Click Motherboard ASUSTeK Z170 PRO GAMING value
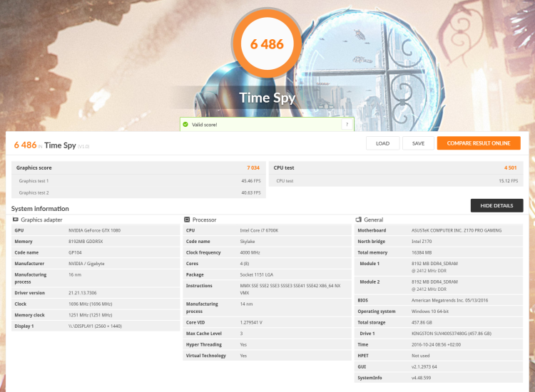 (x=457, y=230)
